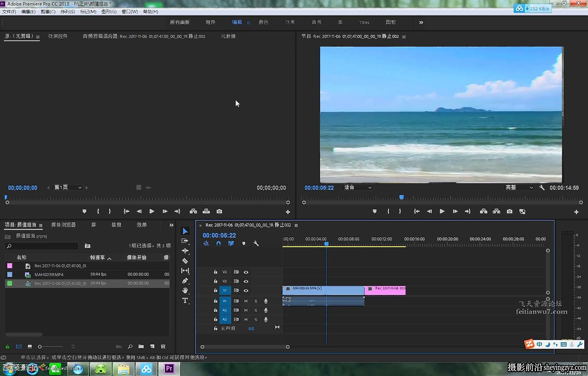588x376 pixels.
Task: Toggle lock on track V3
Action: click(x=215, y=272)
